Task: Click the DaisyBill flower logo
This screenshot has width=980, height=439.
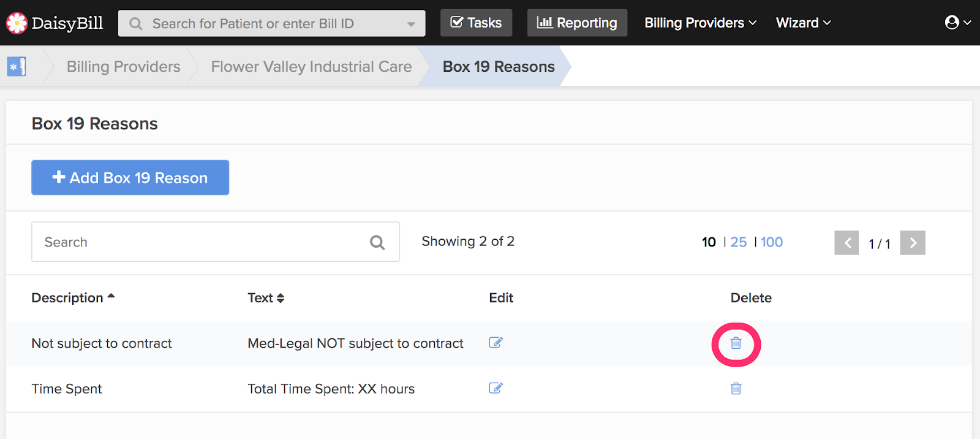Action: (17, 23)
